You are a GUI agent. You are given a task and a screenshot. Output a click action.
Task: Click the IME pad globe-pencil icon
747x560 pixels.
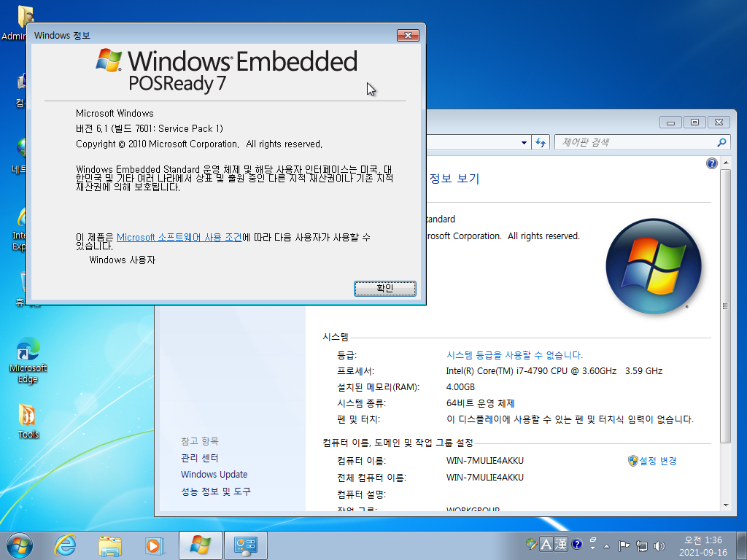click(x=531, y=544)
